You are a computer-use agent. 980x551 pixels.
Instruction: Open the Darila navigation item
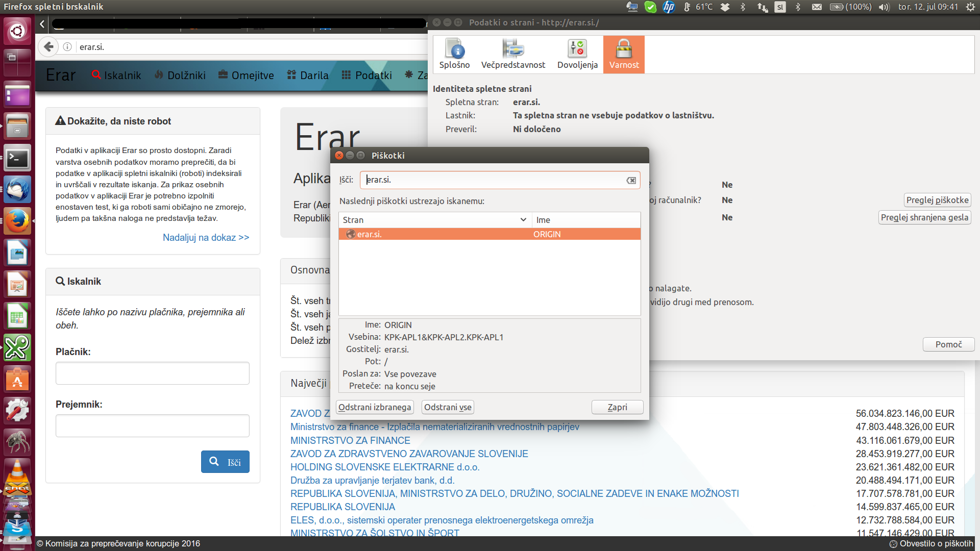(308, 76)
